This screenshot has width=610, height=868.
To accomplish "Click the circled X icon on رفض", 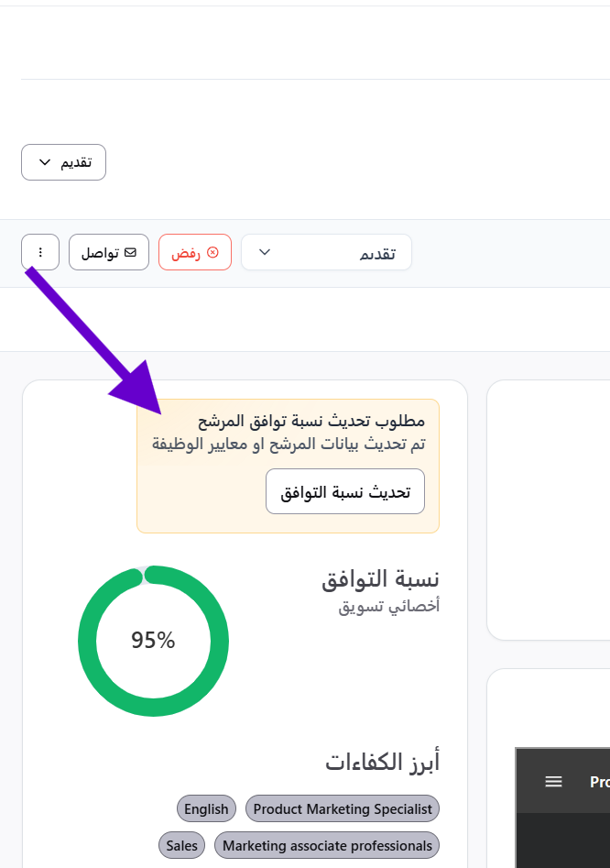I will click(x=212, y=252).
